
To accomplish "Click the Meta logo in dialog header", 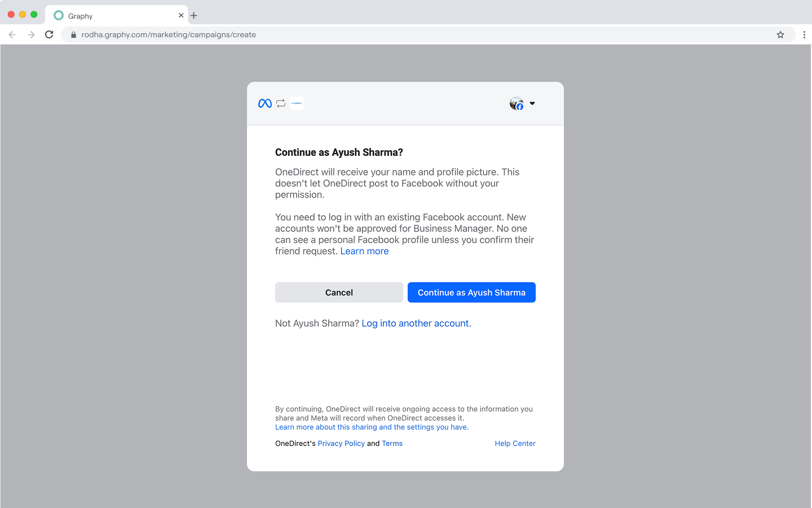I will (x=265, y=103).
